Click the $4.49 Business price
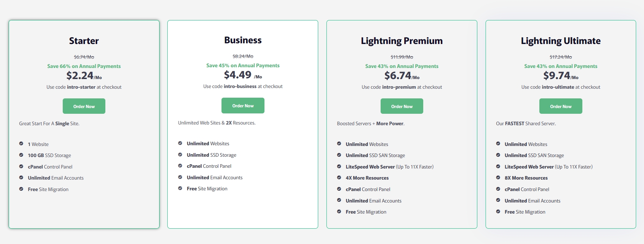The image size is (644, 244). 238,75
